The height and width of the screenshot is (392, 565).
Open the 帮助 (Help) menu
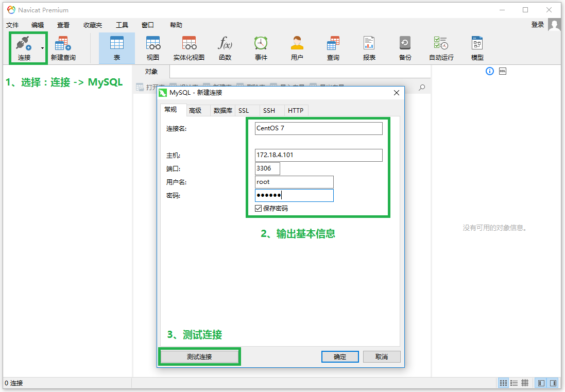[x=176, y=25]
